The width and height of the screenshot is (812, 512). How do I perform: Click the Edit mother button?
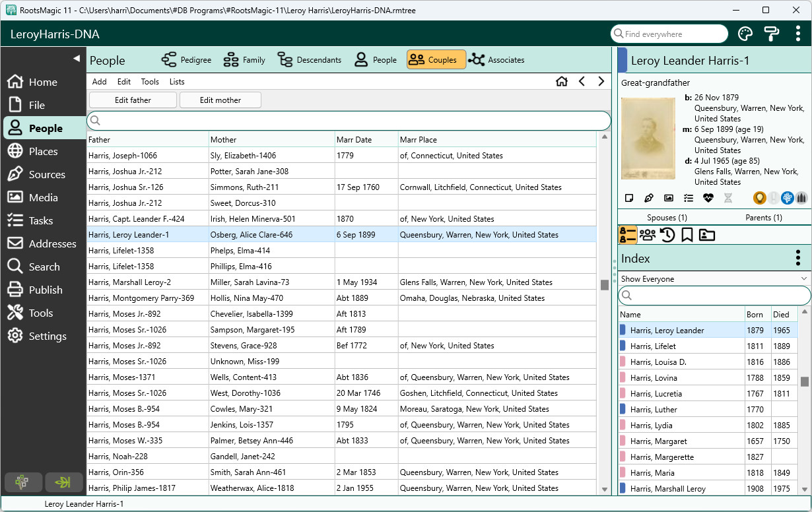click(x=220, y=100)
